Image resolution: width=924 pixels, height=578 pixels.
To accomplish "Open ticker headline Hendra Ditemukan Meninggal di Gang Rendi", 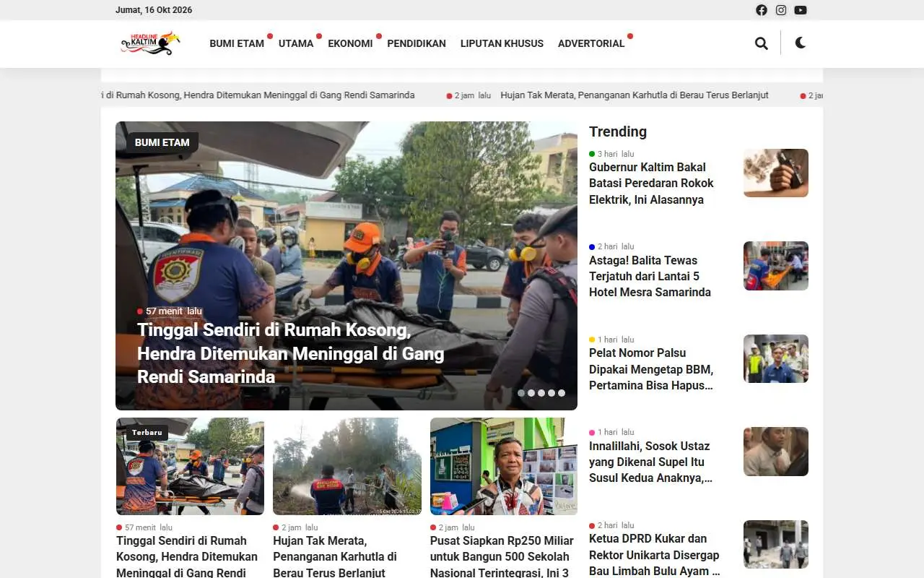I will (x=258, y=95).
